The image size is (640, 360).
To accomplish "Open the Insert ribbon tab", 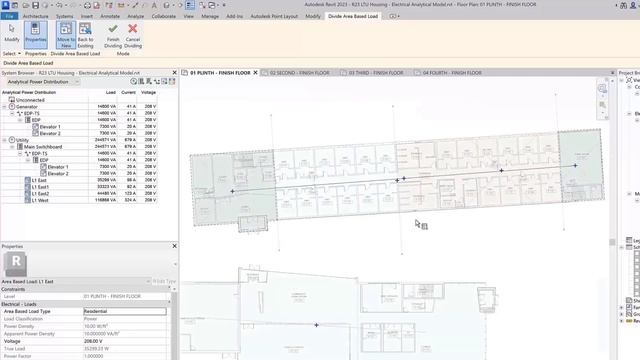I will [x=87, y=16].
